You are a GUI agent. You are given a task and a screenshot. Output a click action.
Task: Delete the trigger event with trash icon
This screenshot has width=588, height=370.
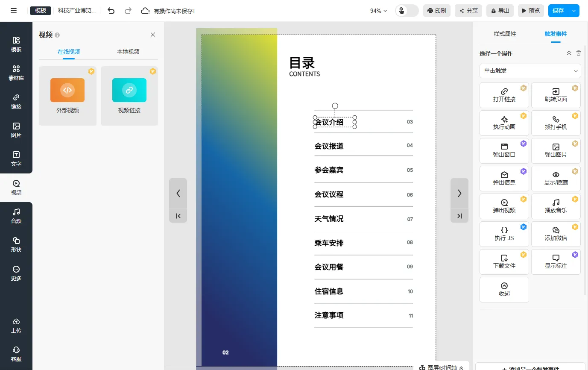(579, 53)
